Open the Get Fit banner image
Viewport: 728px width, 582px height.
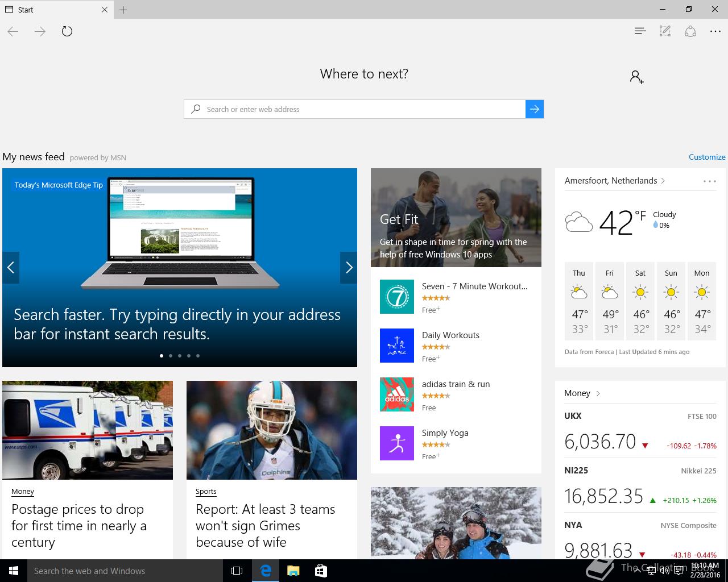point(456,218)
